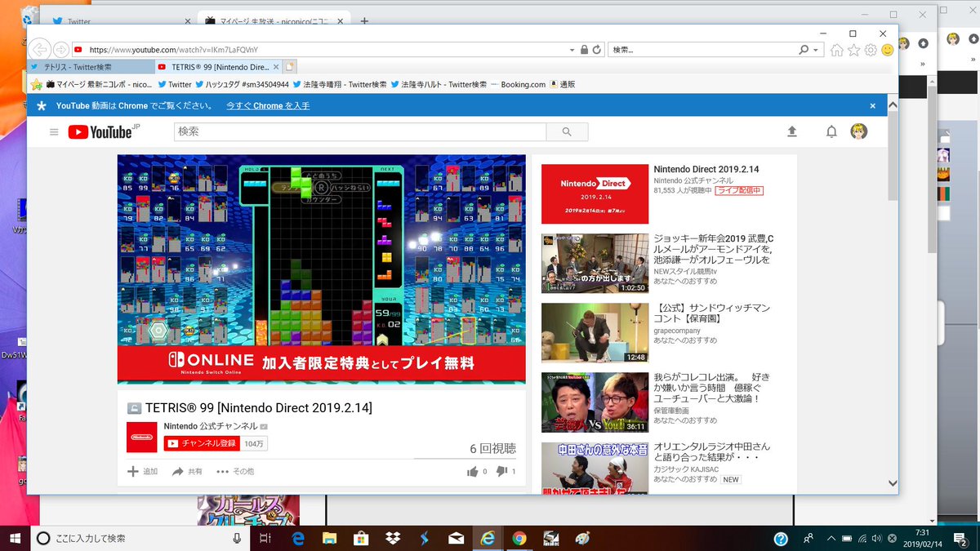Open Microsoft Store from taskbar
The image size is (980, 551).
tap(361, 538)
